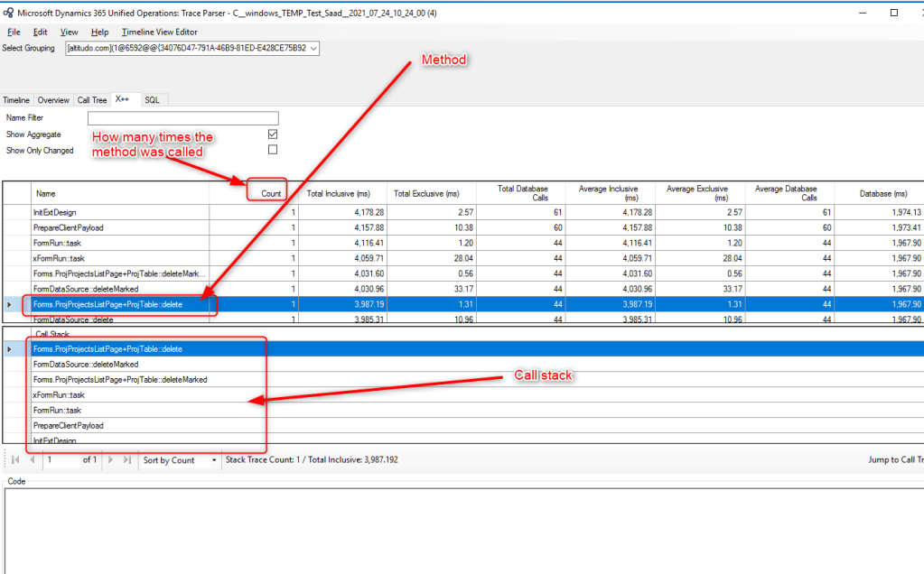Go to next stack trace page
This screenshot has height=574, width=924.
click(x=112, y=460)
